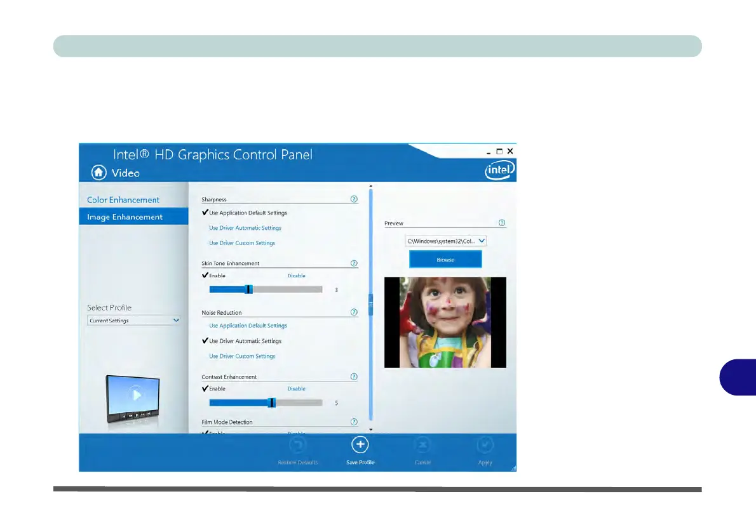Disable Contrast Enhancement
This screenshot has width=756, height=532.
[297, 389]
